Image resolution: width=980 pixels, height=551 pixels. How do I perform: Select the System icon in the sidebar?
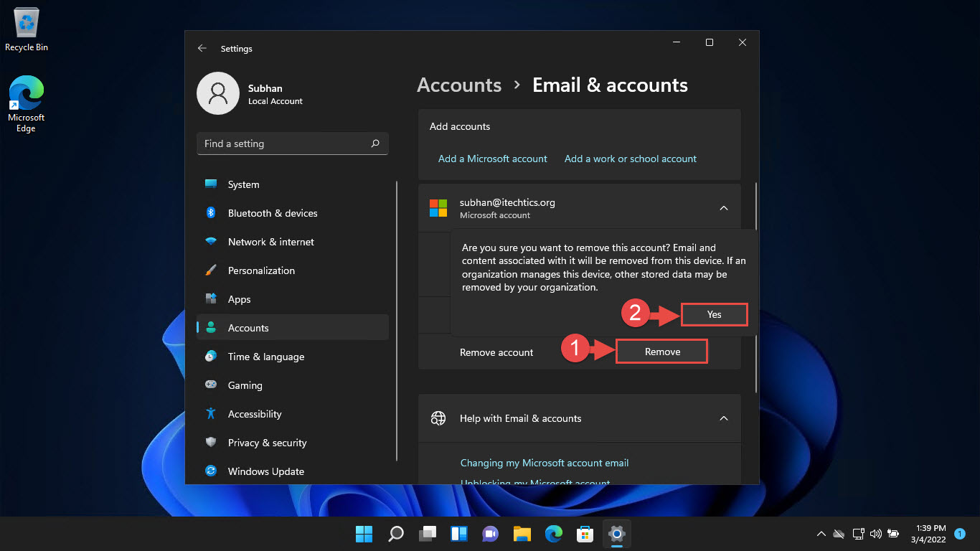212,184
